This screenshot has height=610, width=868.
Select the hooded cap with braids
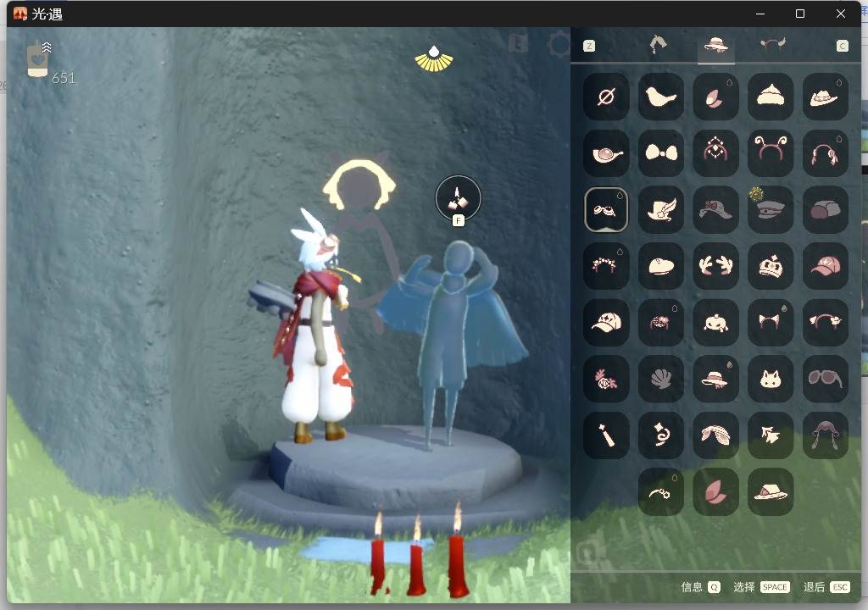pyautogui.click(x=826, y=435)
